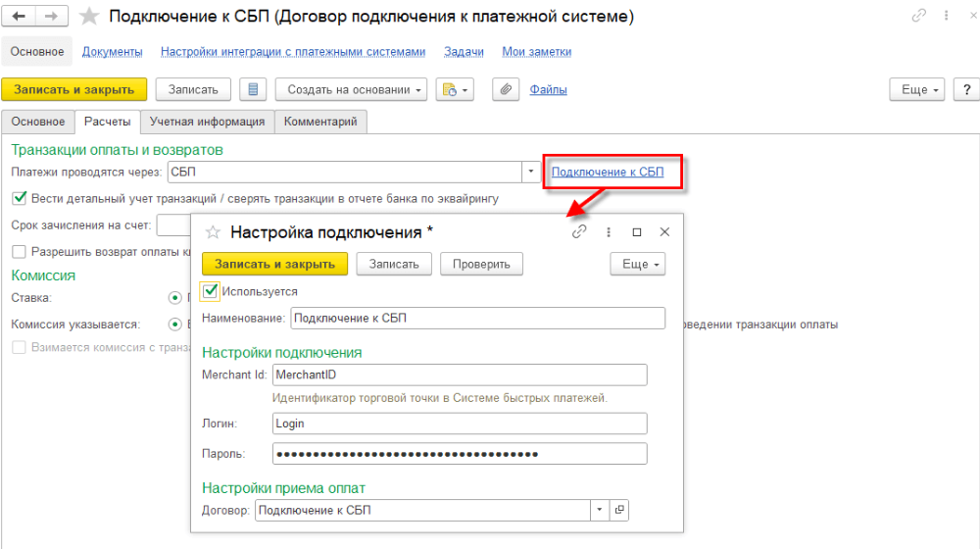Click the Срок зачисления на счет field
This screenshot has height=549, width=980.
click(x=173, y=225)
